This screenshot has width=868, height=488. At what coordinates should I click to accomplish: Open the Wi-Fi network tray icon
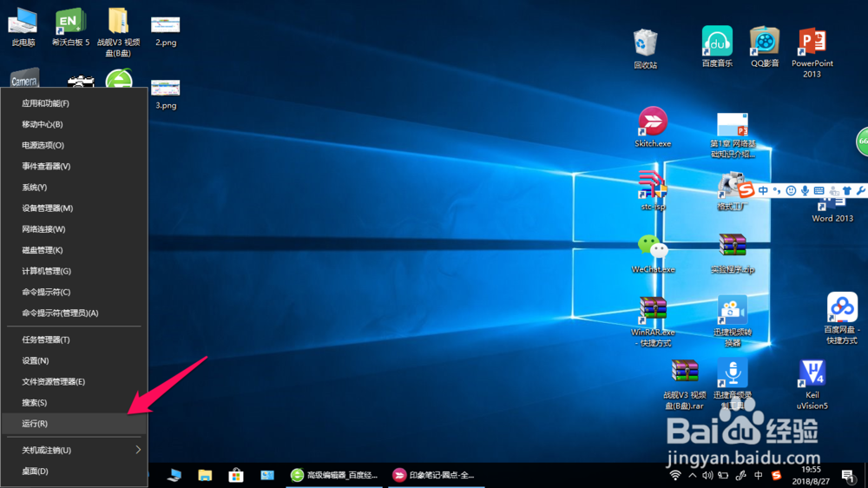coord(675,475)
